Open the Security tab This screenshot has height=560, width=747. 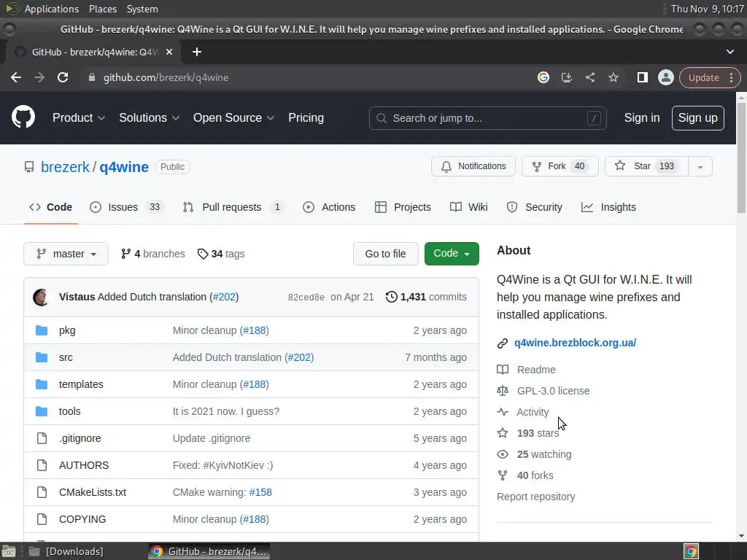535,207
